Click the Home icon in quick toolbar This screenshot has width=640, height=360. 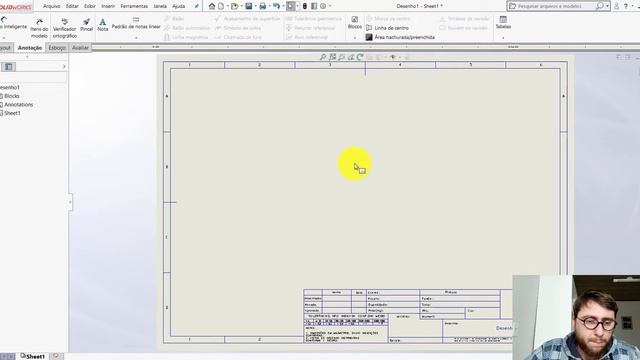(x=211, y=6)
